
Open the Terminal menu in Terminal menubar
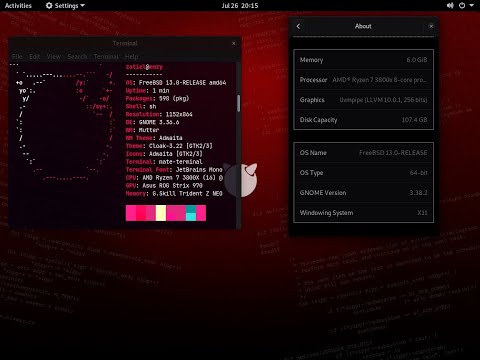click(x=106, y=57)
